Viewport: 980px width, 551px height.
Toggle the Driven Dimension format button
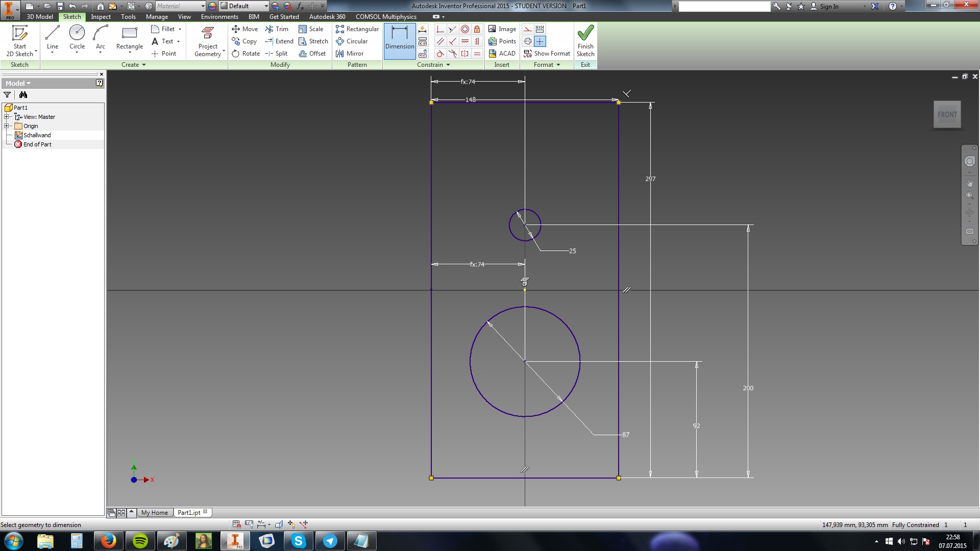click(x=540, y=29)
